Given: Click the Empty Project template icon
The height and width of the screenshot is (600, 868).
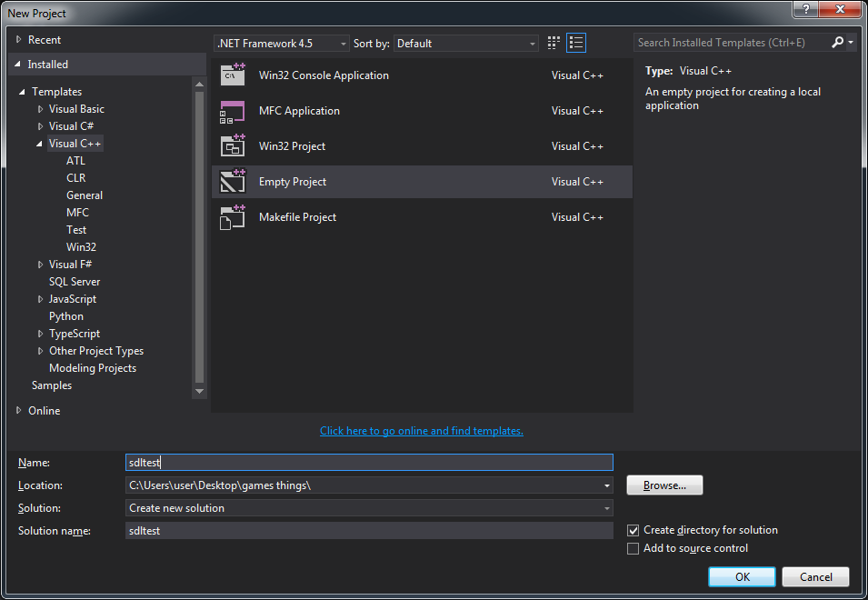Looking at the screenshot, I should pos(234,182).
